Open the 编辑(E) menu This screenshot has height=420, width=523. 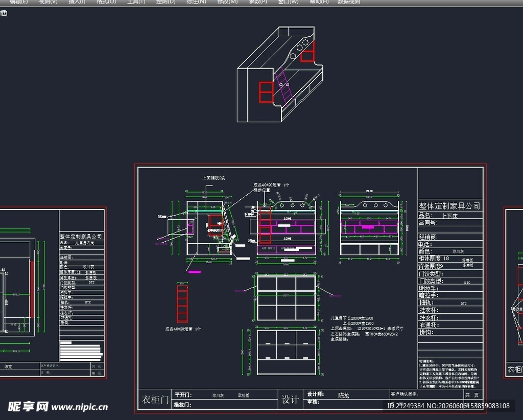[19, 2]
